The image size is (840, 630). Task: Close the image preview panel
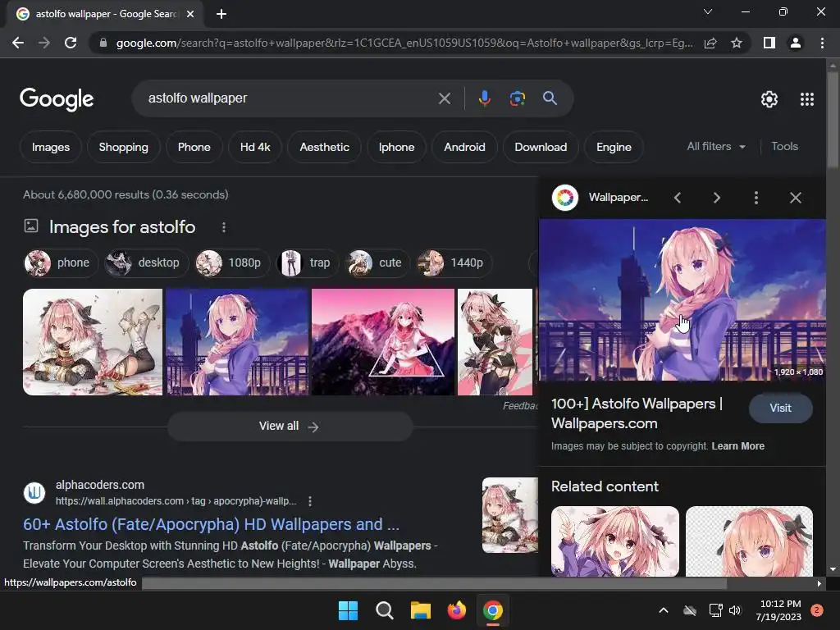[796, 198]
